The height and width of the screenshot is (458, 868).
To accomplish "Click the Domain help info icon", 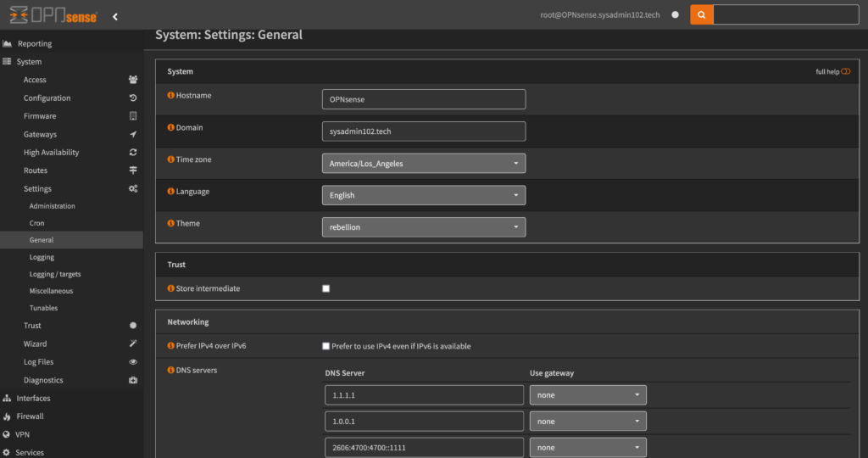I will click(x=170, y=127).
